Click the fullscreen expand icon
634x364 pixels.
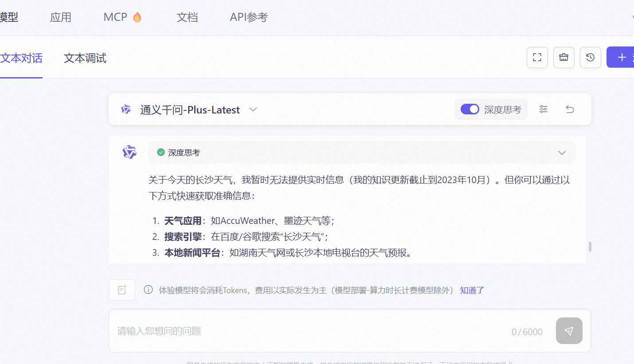(537, 58)
